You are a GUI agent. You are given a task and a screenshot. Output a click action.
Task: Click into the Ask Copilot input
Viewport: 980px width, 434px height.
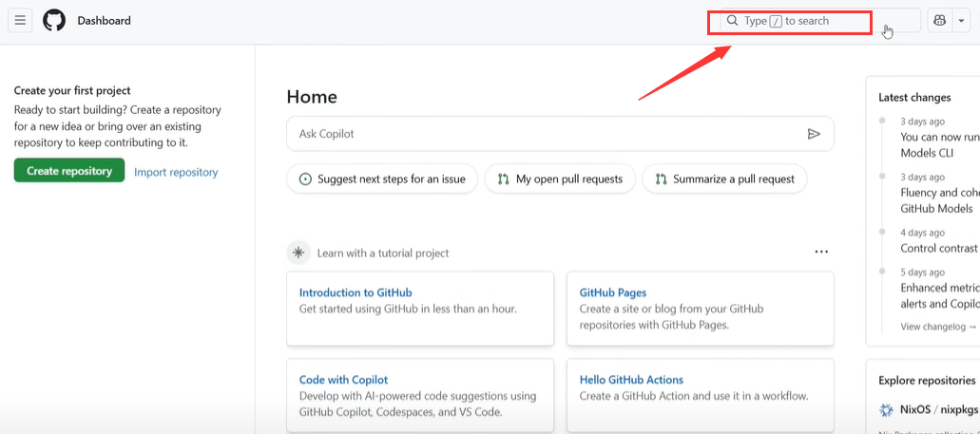click(560, 134)
